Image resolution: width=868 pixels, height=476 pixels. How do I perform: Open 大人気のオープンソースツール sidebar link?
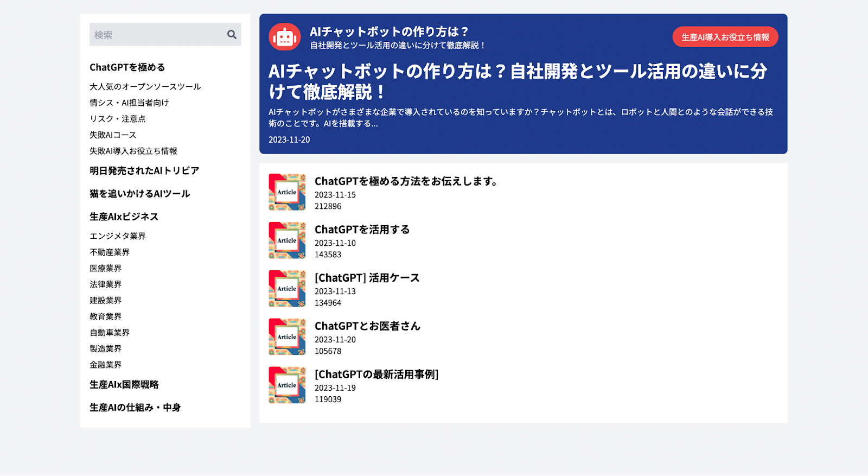coord(145,86)
